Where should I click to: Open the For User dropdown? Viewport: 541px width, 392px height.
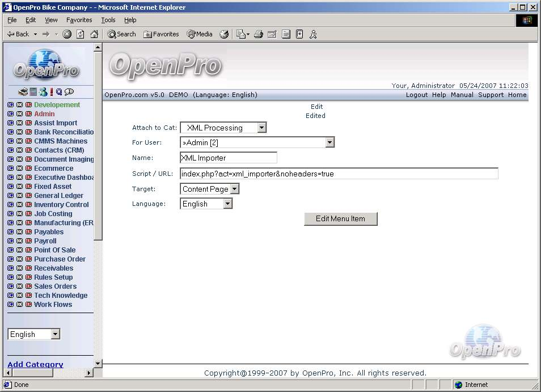[329, 143]
